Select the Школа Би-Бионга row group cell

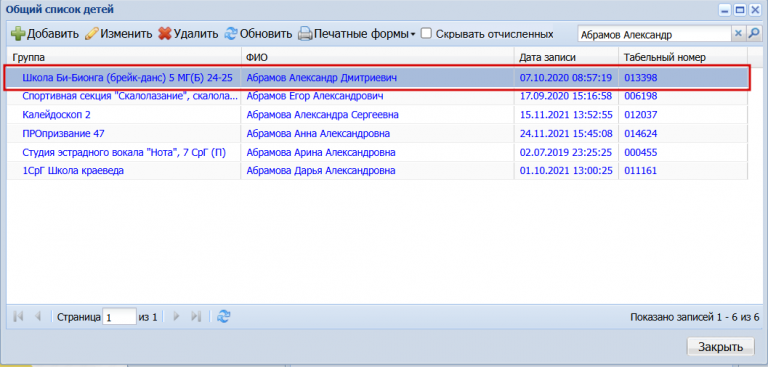[124, 77]
